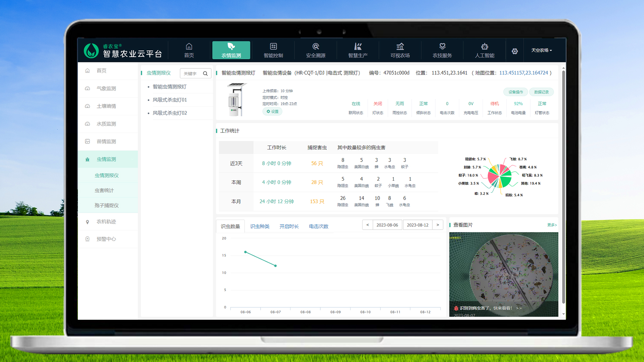Open 智能控制 control panel icon
The height and width of the screenshot is (362, 644).
[273, 46]
